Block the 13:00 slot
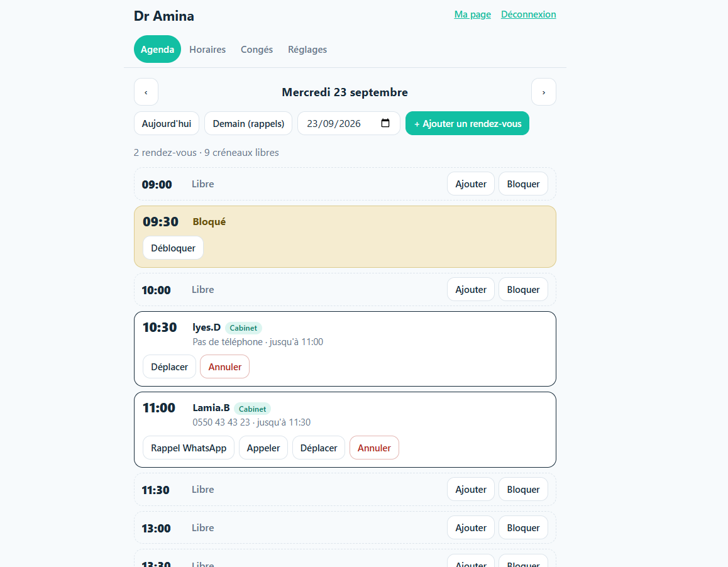The image size is (728, 567). 523,527
